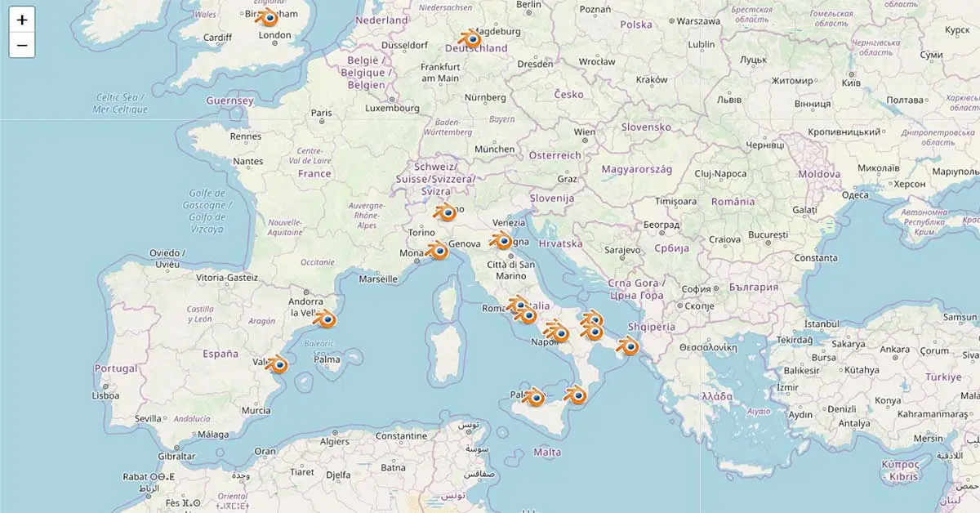This screenshot has width=980, height=513.
Task: Click the 'Magyarország' country label
Action: click(636, 169)
